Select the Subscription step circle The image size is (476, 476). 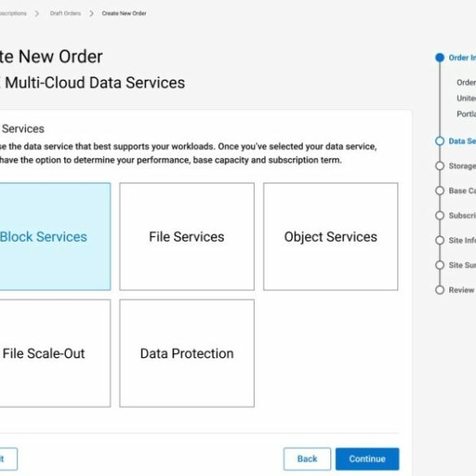(x=439, y=216)
